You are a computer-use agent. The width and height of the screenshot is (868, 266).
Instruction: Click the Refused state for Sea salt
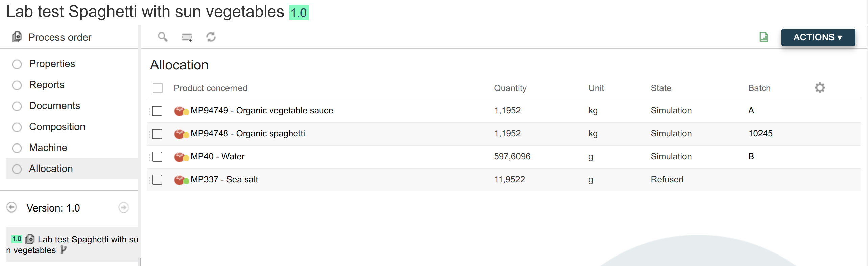click(x=667, y=179)
